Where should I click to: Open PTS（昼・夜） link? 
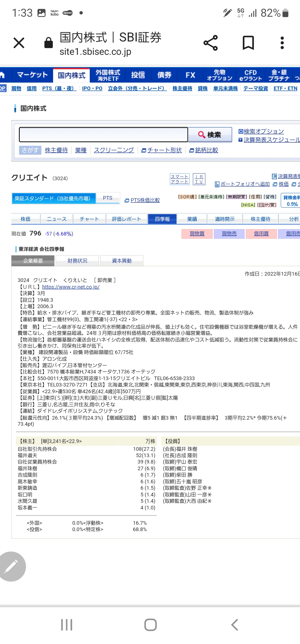(x=59, y=88)
